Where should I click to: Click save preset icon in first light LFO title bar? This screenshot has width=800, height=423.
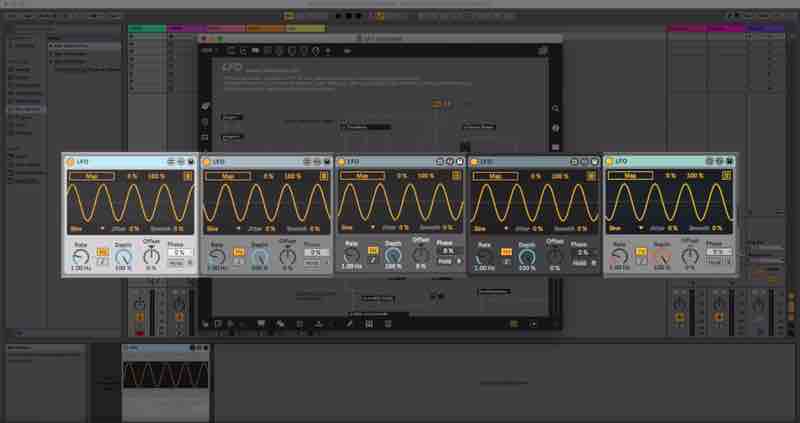(x=191, y=162)
